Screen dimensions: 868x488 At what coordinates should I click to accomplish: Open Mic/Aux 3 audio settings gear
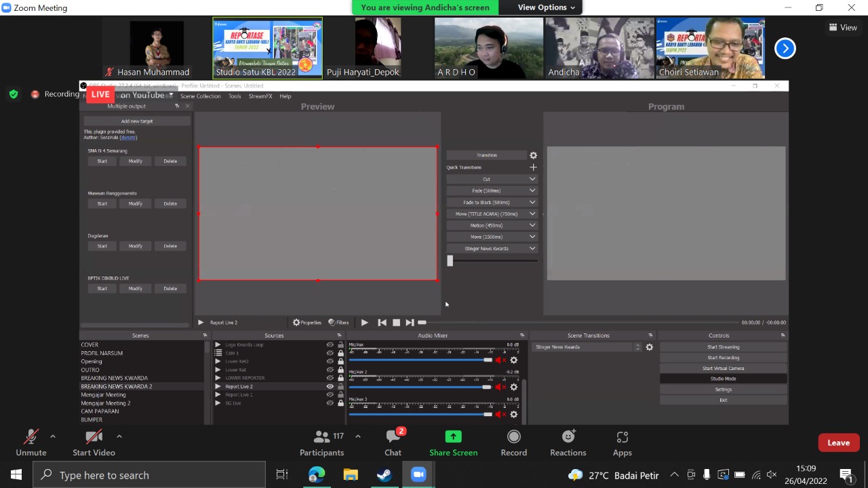point(513,414)
